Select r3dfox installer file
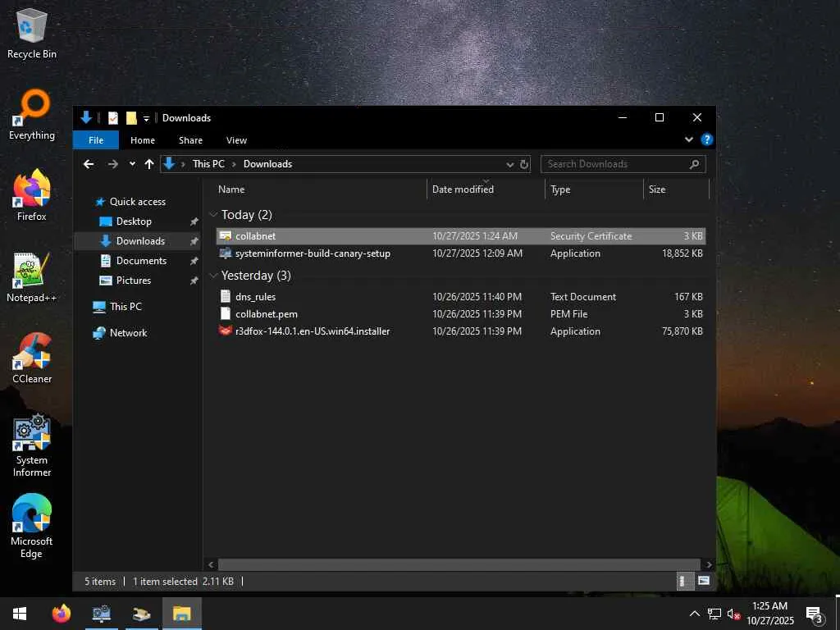This screenshot has height=630, width=840. click(312, 331)
